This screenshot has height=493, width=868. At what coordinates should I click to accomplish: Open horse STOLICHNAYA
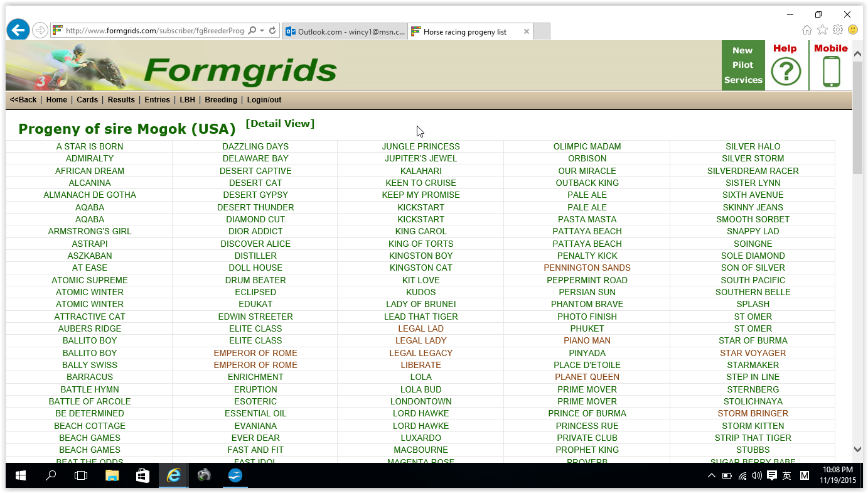click(x=753, y=401)
